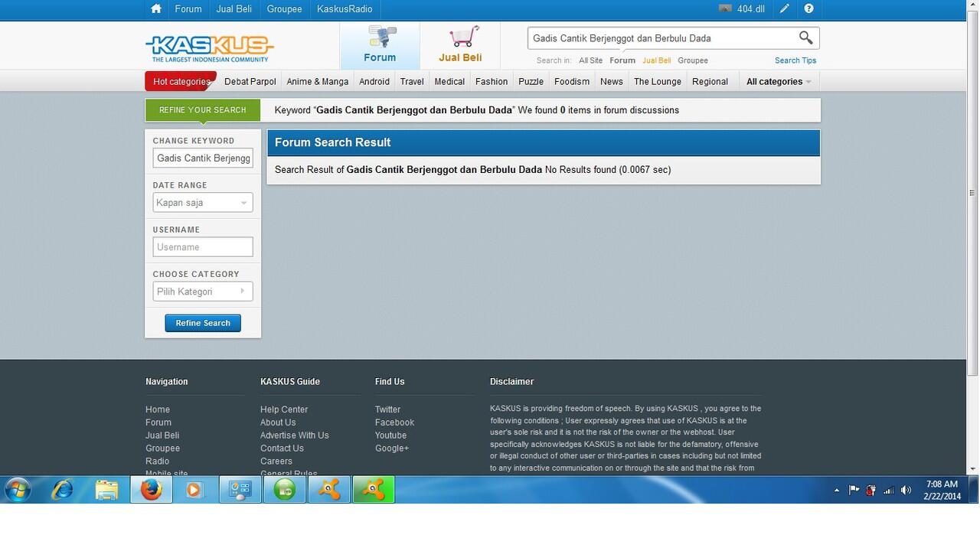
Task: Click the Kaskus logo
Action: (x=209, y=48)
